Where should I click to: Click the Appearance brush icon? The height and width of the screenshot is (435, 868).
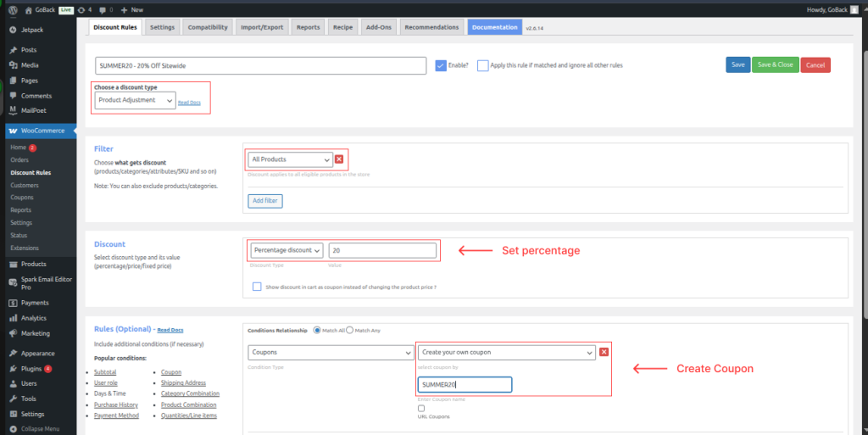(x=14, y=353)
